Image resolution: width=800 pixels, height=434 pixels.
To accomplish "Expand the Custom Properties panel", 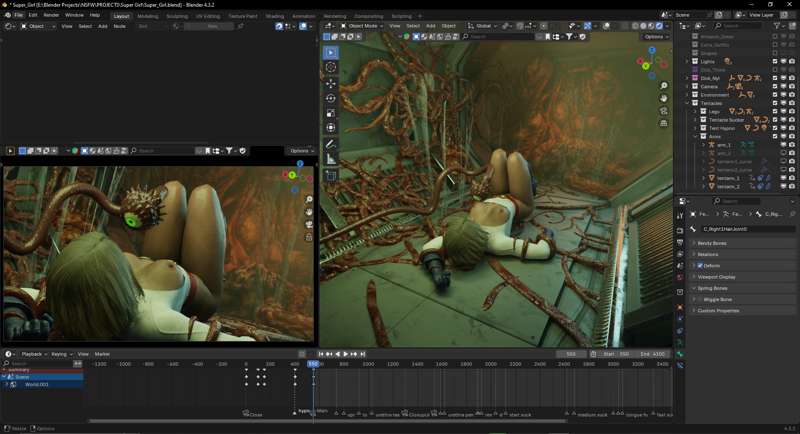I will click(718, 310).
